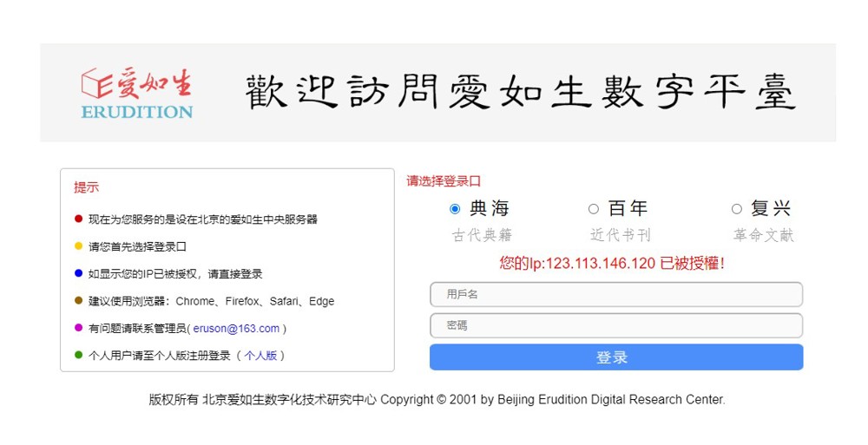Click the blue bullet beside the IP authorization tip

point(78,273)
